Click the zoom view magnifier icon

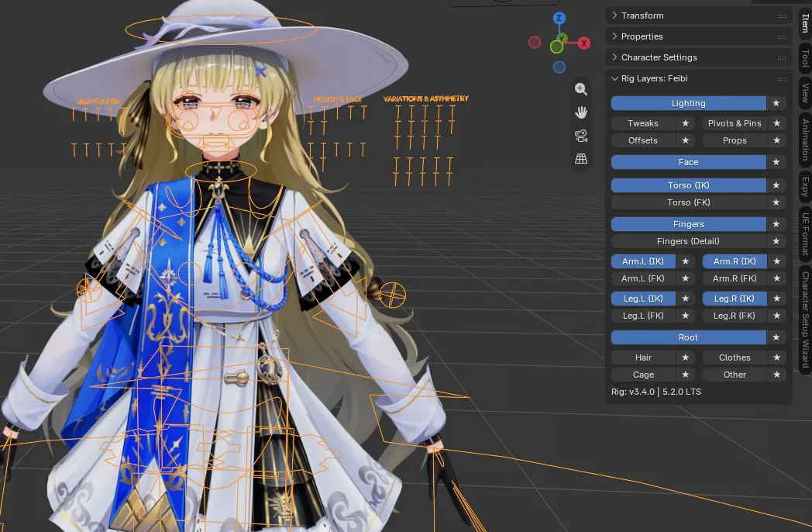(x=581, y=89)
